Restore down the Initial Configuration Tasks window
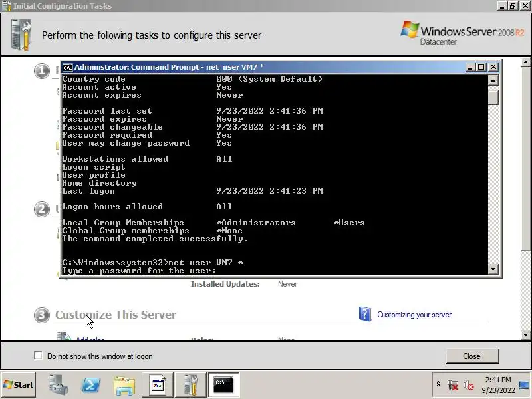Screen dimensions: 532x399 pyautogui.click(x=513, y=6)
